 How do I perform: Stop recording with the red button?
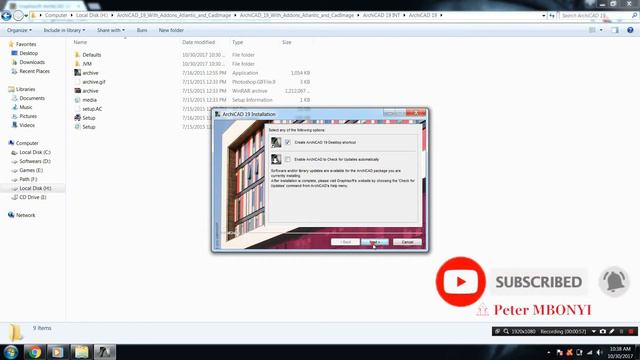point(631,331)
